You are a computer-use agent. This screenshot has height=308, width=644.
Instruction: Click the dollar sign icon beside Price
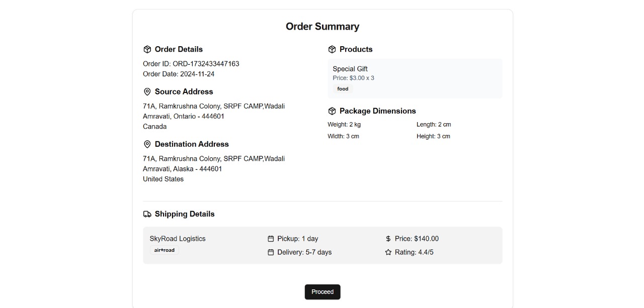(x=388, y=239)
